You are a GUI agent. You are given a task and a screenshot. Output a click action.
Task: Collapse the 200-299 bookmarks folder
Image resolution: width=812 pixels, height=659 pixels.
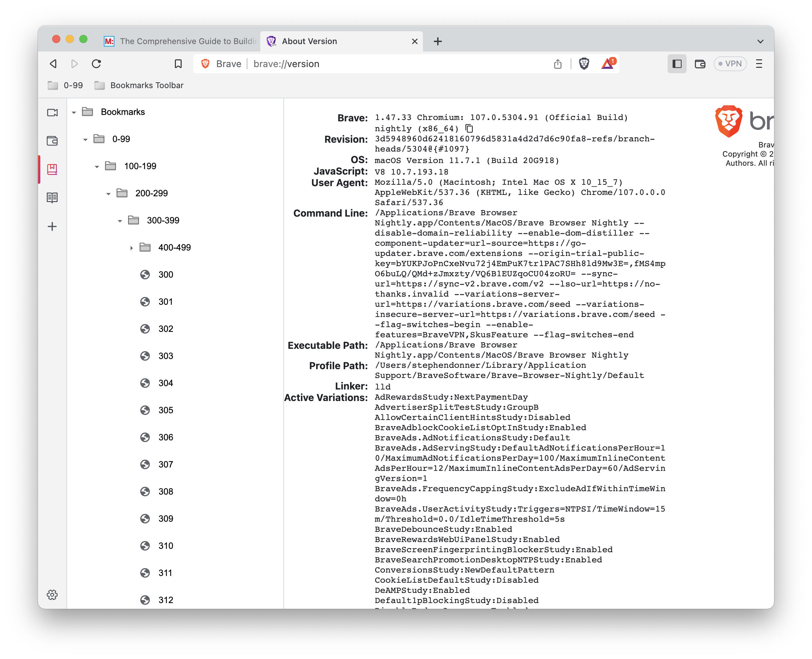pos(108,194)
